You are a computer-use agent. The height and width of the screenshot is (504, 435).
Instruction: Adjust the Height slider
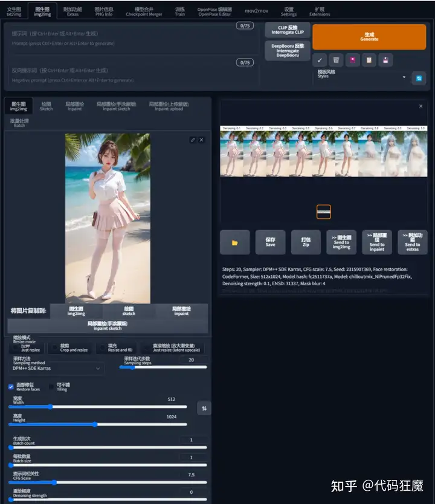[98, 424]
